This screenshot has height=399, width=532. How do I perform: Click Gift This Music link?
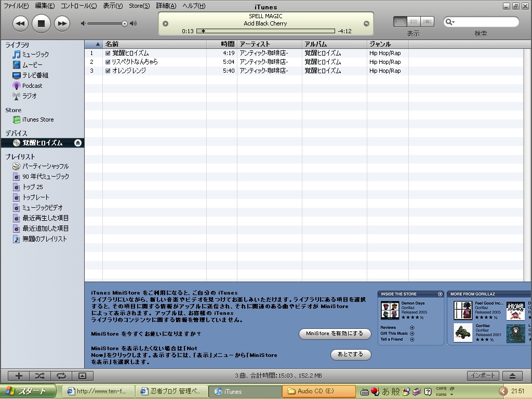(394, 334)
